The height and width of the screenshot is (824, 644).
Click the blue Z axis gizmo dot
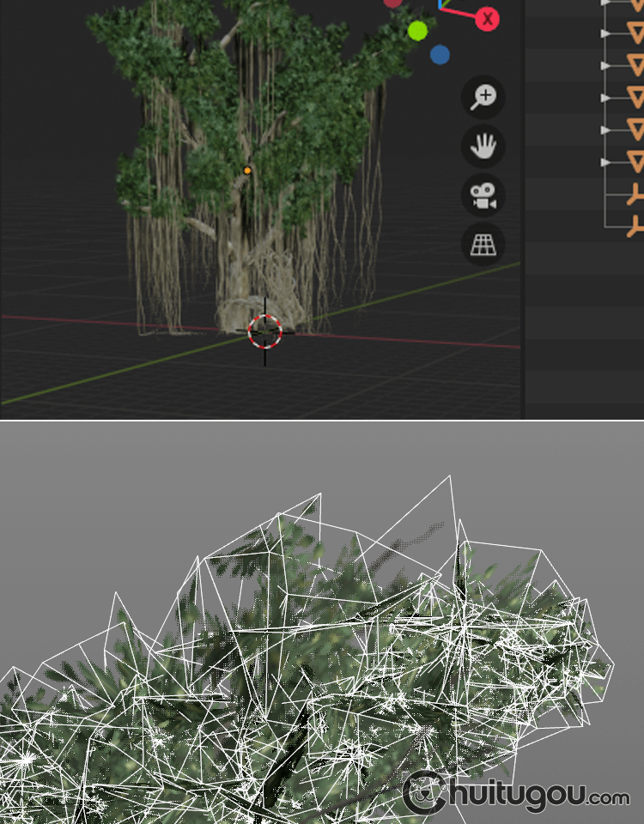[x=440, y=55]
